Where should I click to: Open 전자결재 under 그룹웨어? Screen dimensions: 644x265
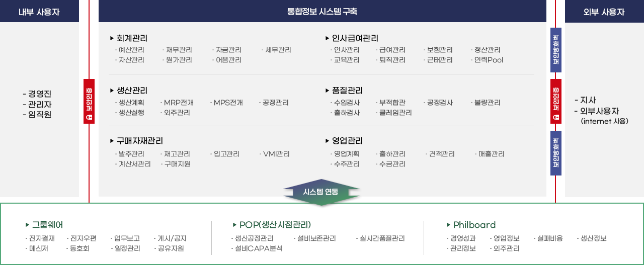point(41,238)
